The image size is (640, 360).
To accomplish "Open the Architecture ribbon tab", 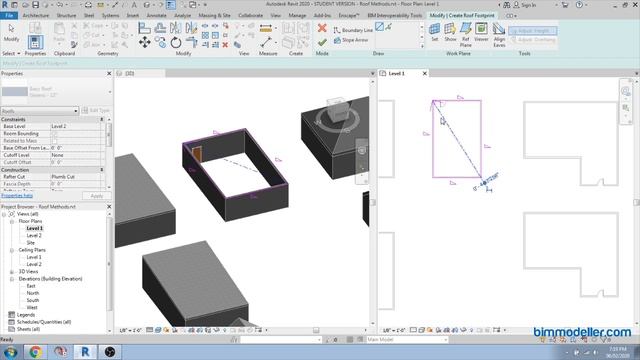I will tap(36, 16).
